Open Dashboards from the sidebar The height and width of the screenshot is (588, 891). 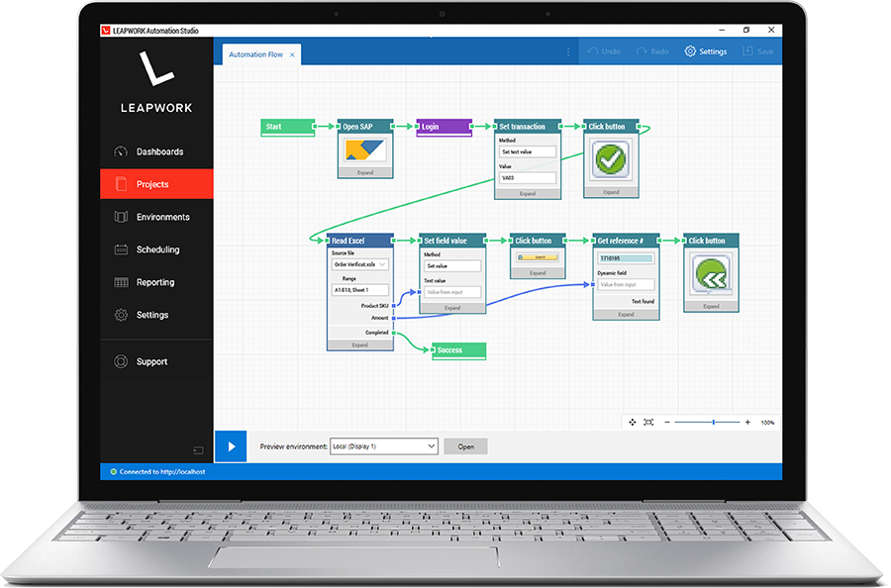tap(158, 151)
